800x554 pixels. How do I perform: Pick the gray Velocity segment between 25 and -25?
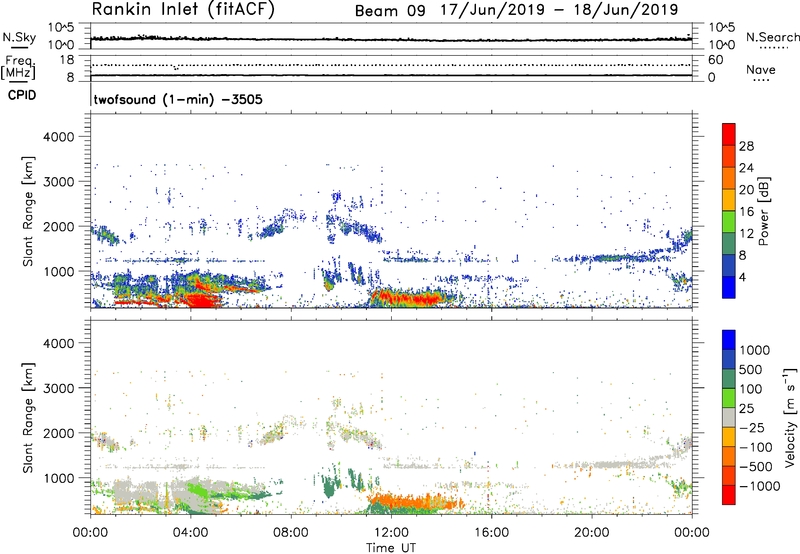[729, 417]
